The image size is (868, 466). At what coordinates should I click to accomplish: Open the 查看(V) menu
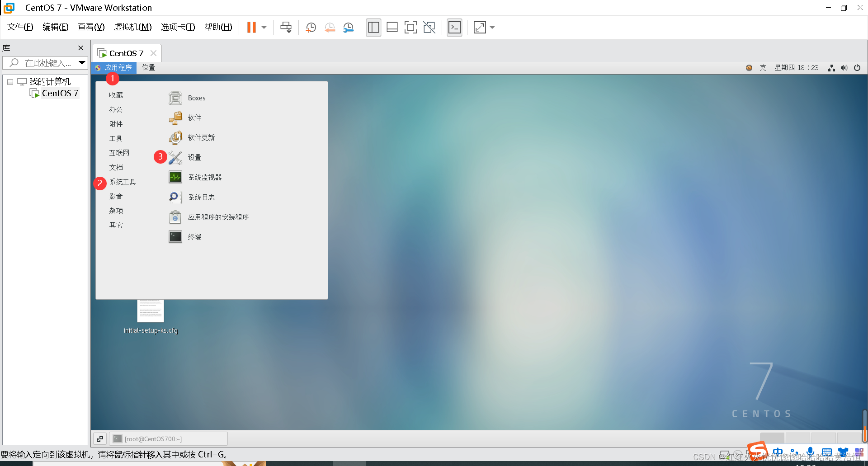click(91, 27)
